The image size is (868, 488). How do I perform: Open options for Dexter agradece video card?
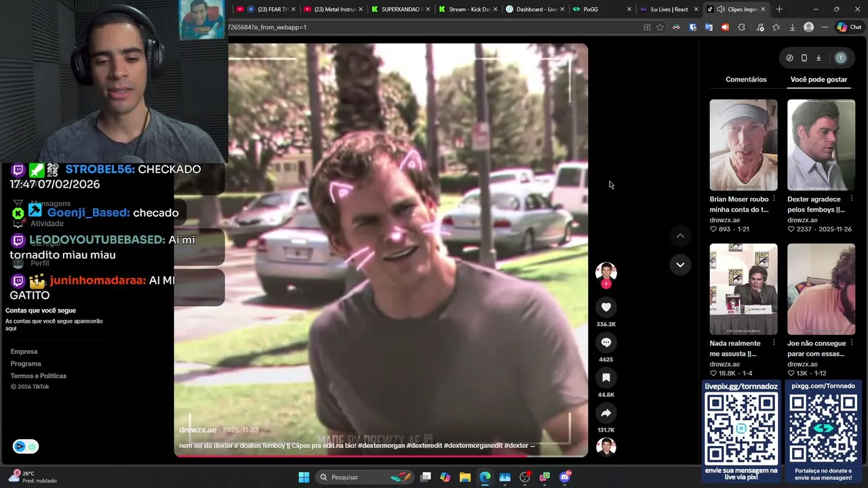click(850, 199)
